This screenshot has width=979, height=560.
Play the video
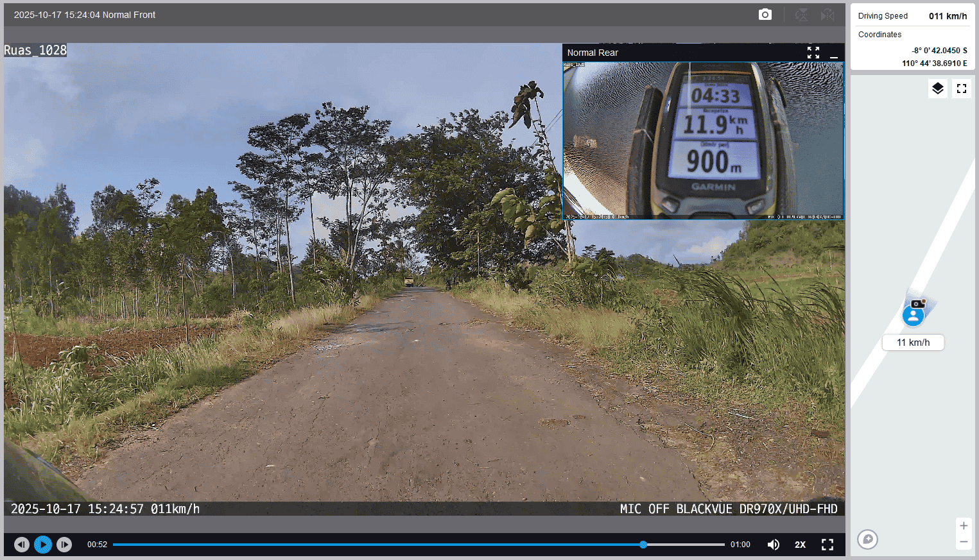coord(43,545)
